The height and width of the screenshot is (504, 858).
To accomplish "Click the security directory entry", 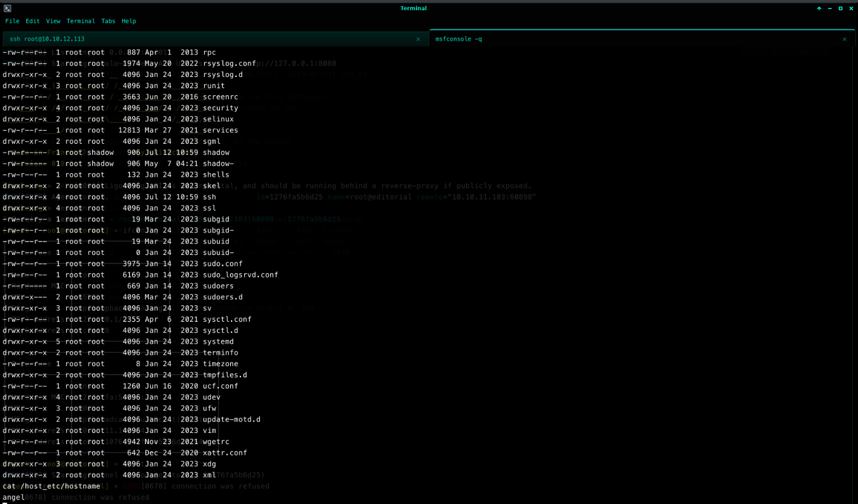I will point(220,108).
